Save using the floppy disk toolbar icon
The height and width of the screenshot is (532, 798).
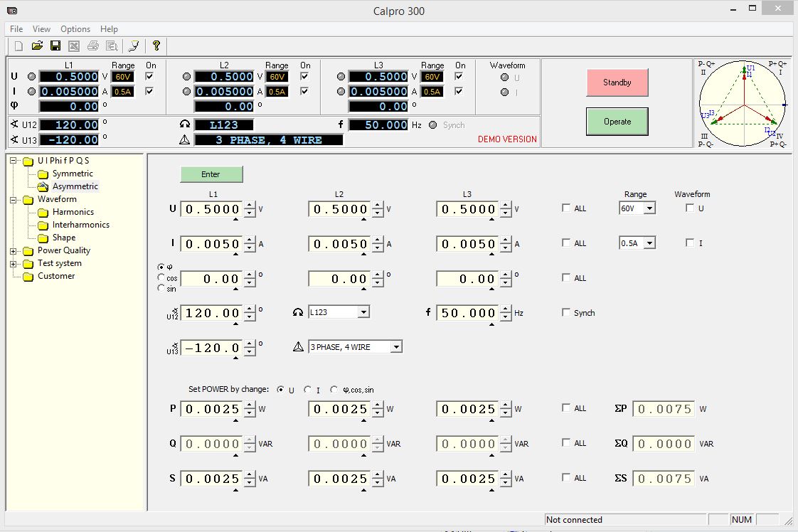pos(55,46)
